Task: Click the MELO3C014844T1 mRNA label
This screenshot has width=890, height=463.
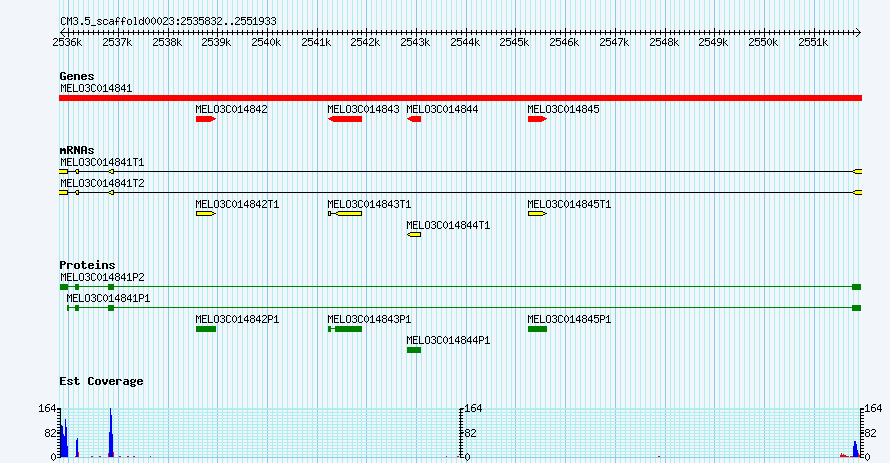Action: click(448, 225)
